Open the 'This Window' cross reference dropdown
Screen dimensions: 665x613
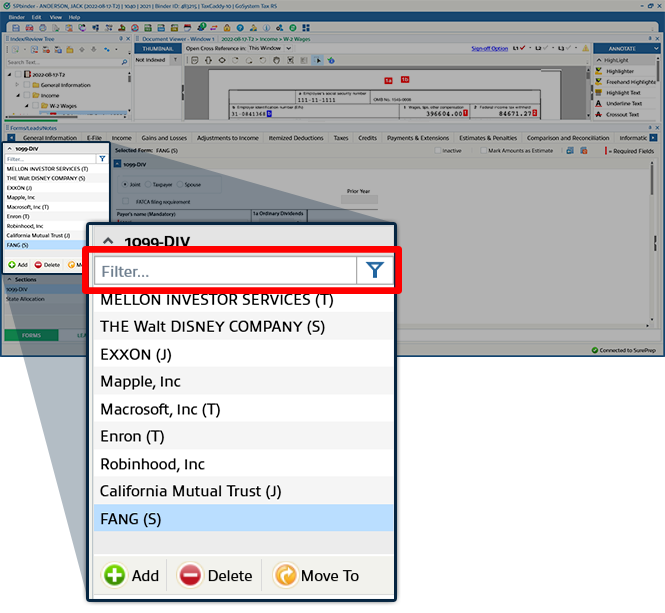[x=266, y=48]
